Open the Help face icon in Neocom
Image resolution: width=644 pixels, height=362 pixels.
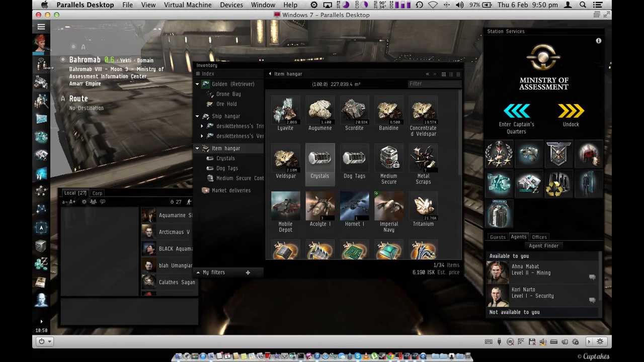[41, 300]
